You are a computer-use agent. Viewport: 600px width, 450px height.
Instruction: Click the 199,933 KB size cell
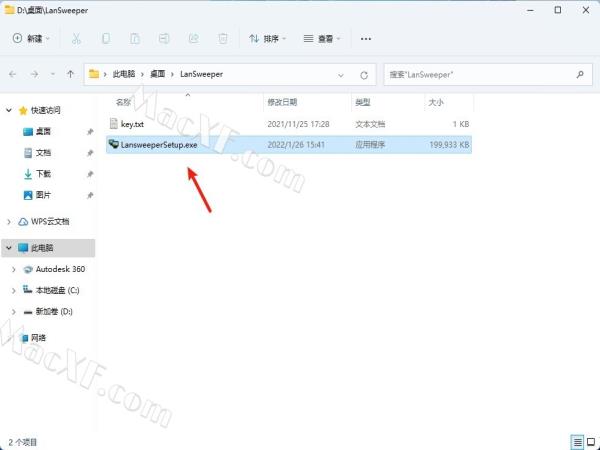[x=449, y=145]
